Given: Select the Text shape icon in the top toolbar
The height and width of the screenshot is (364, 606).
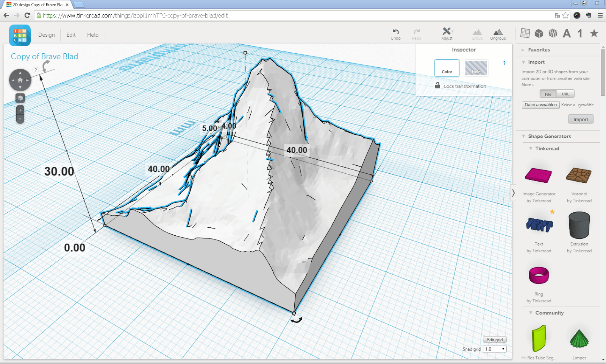Looking at the screenshot, I should 567,33.
